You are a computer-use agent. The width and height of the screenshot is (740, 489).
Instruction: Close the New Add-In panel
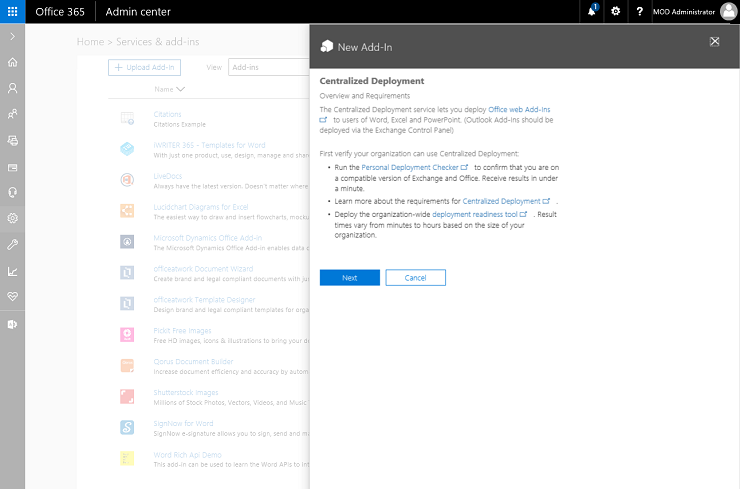point(714,42)
